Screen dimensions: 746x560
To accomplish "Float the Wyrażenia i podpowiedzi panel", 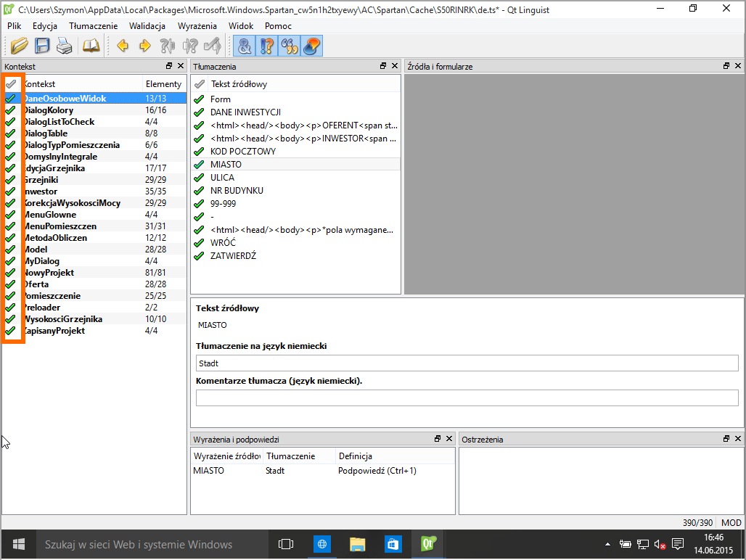I will (438, 439).
